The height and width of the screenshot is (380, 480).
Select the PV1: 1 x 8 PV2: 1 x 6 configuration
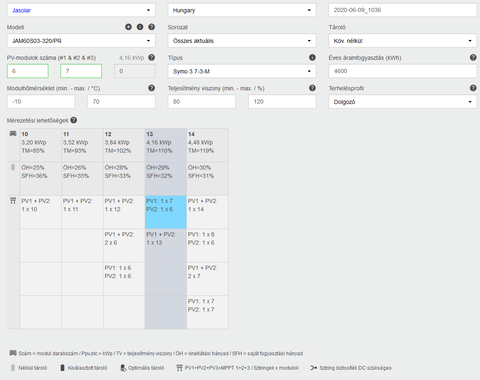point(207,245)
